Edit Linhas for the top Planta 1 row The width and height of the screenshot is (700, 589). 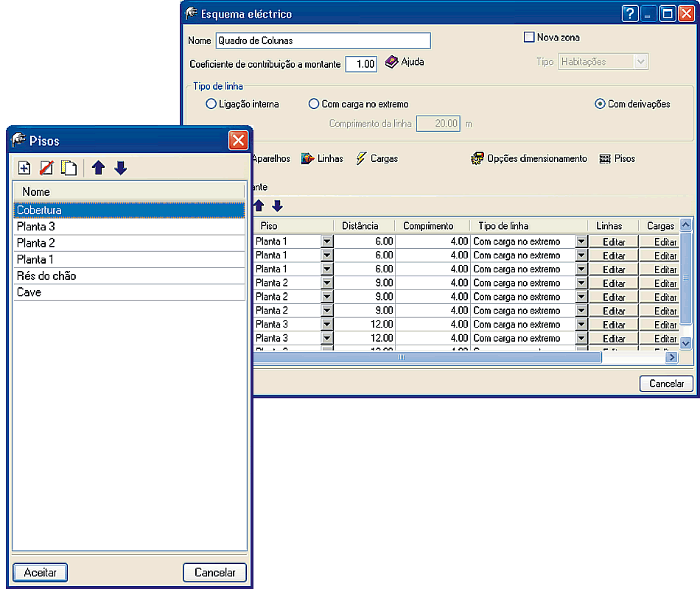614,241
